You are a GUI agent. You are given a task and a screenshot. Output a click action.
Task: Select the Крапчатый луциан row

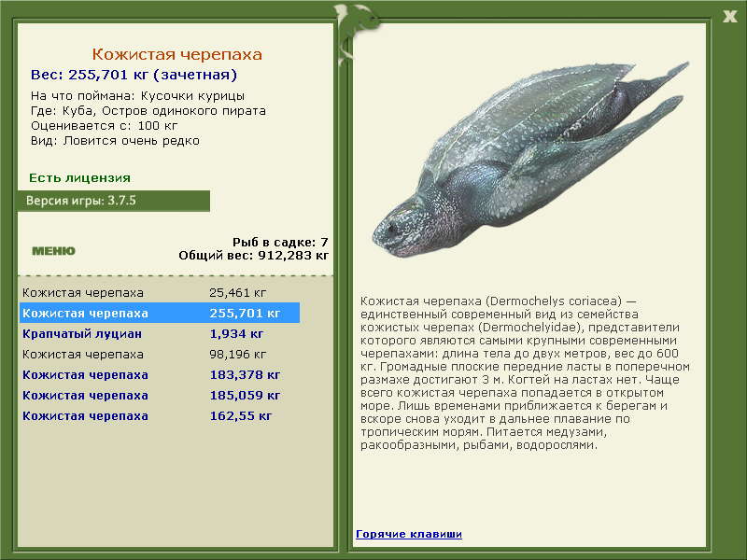click(160, 334)
